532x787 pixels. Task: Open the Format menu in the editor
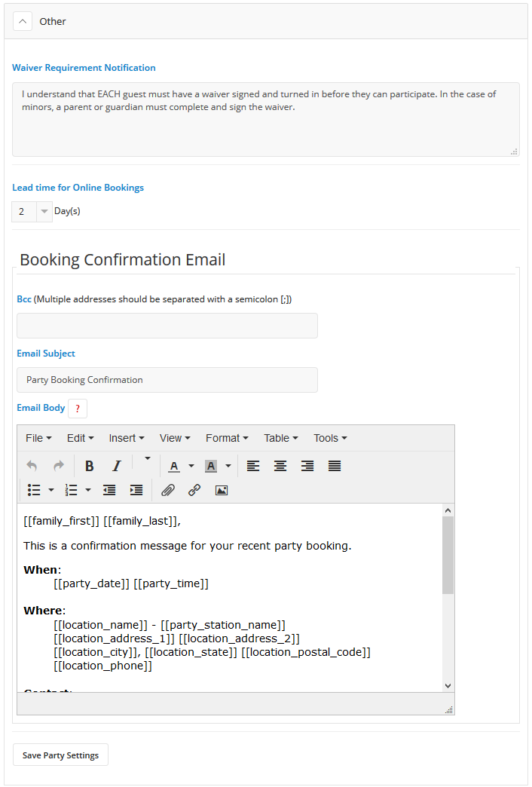point(226,438)
